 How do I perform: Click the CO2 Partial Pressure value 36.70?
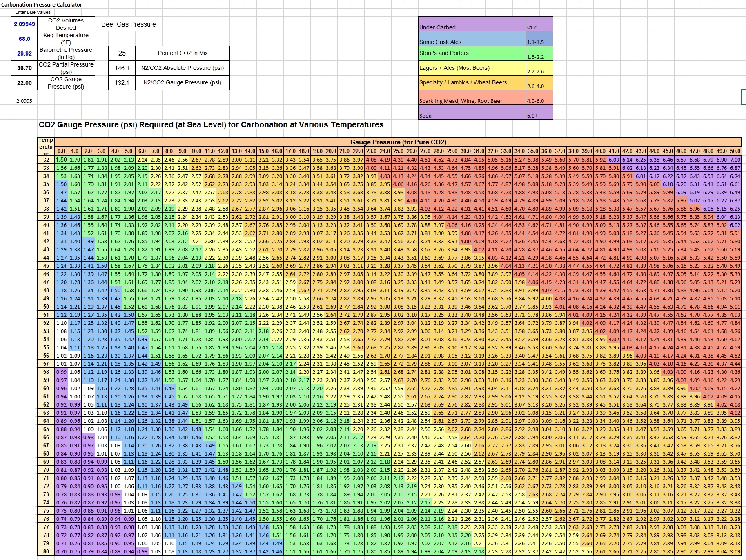tap(24, 68)
